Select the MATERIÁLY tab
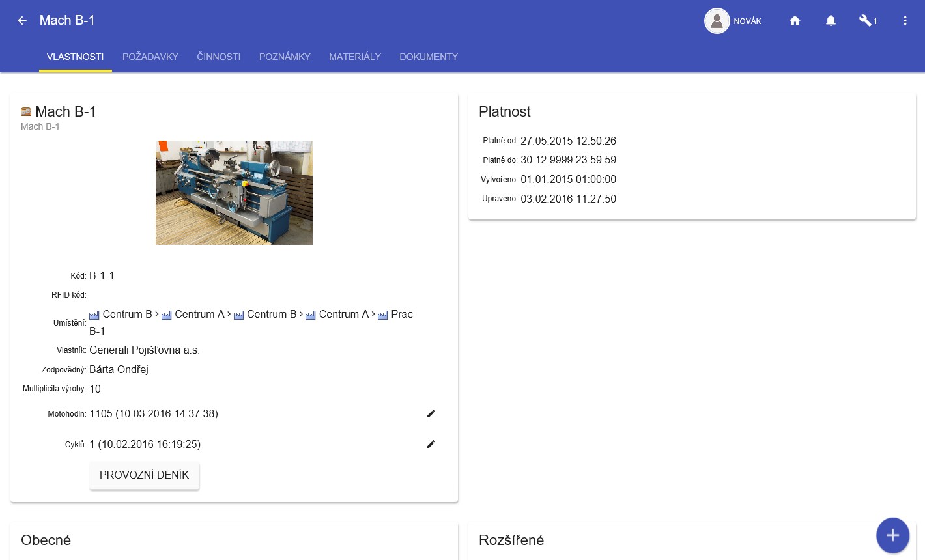The height and width of the screenshot is (560, 925). pyautogui.click(x=355, y=57)
